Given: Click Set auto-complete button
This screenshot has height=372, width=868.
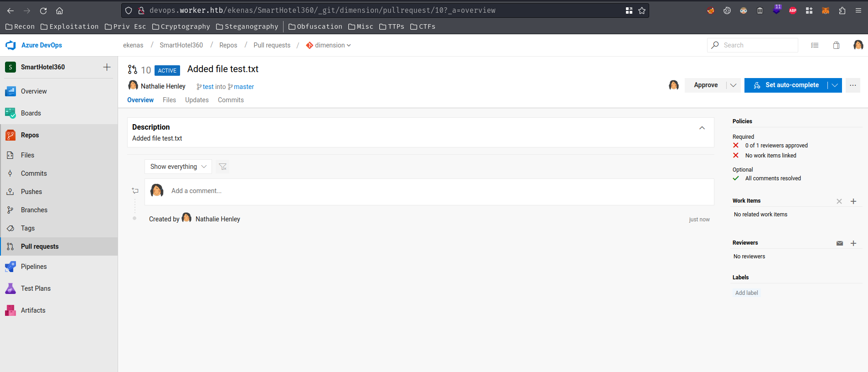Looking at the screenshot, I should click(786, 85).
